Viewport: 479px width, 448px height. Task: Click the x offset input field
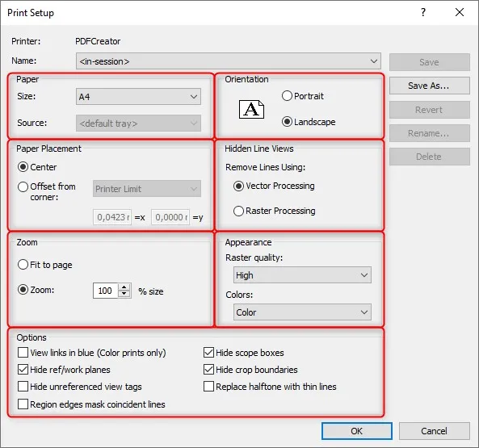112,217
